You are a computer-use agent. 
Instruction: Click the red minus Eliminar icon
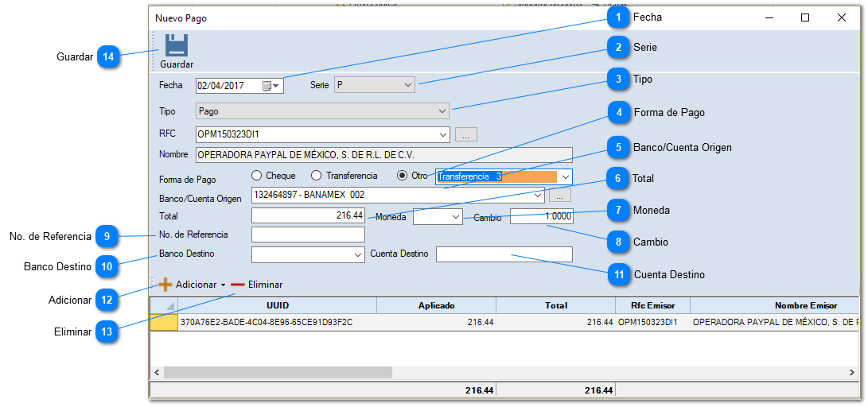(x=238, y=285)
